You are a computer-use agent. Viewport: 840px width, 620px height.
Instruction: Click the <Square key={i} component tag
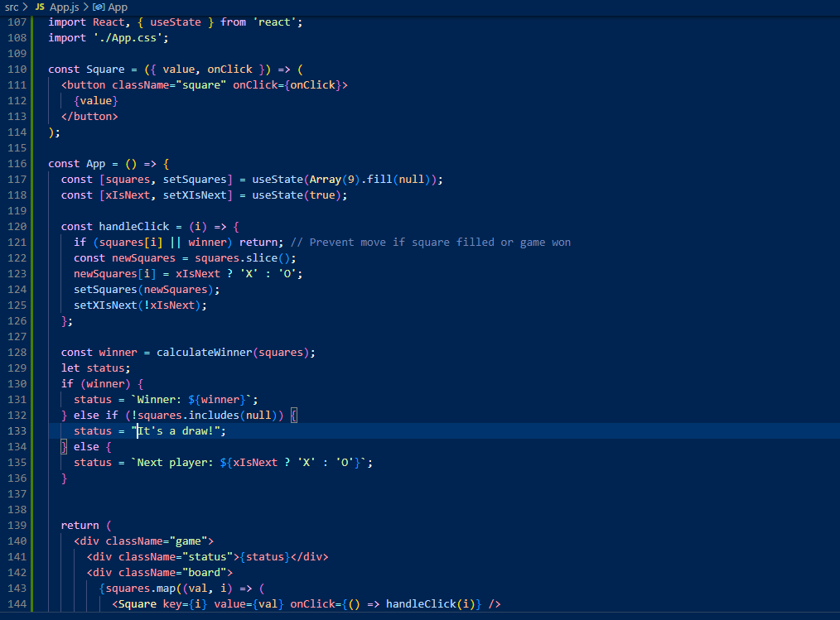pos(160,604)
